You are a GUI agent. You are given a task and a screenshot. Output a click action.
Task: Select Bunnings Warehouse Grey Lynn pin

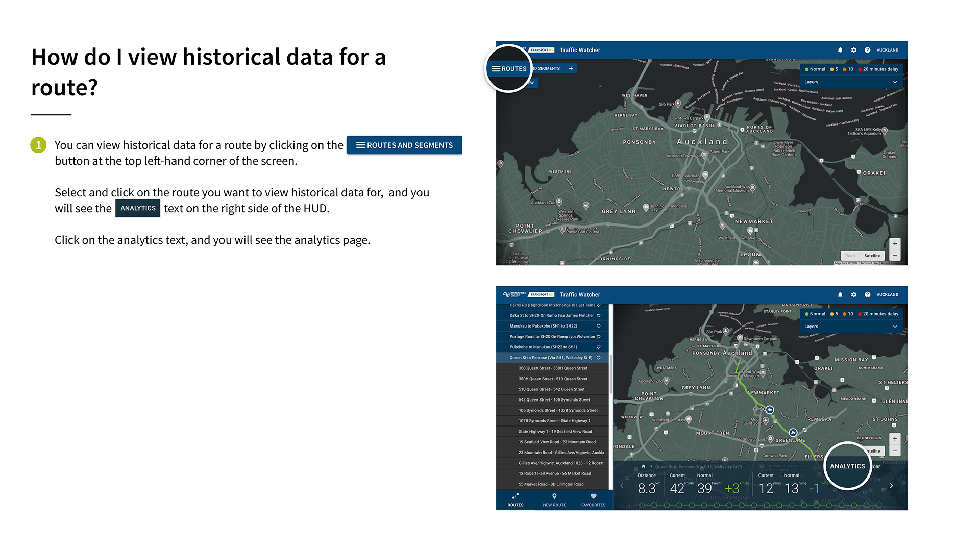[x=646, y=207]
